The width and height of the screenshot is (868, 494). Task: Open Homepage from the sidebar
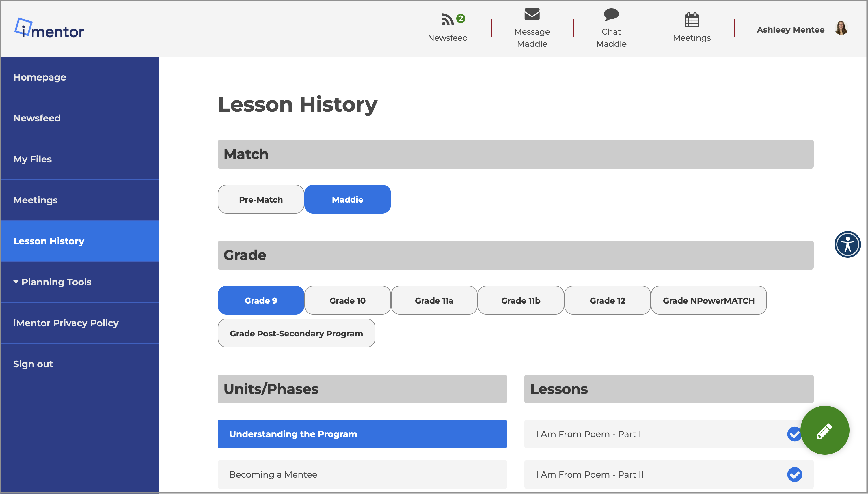[x=40, y=77]
